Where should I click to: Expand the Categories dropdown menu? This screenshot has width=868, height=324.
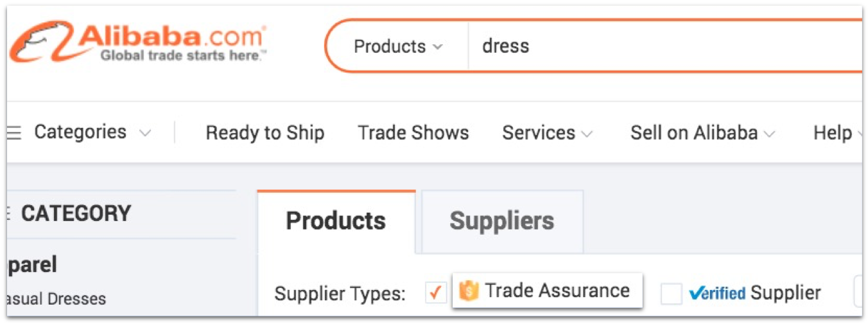pyautogui.click(x=92, y=132)
